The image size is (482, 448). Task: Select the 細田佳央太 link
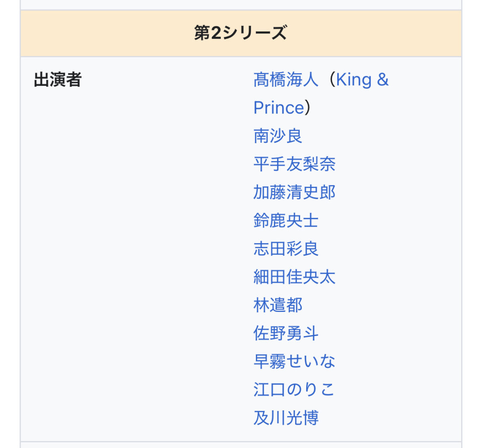294,277
